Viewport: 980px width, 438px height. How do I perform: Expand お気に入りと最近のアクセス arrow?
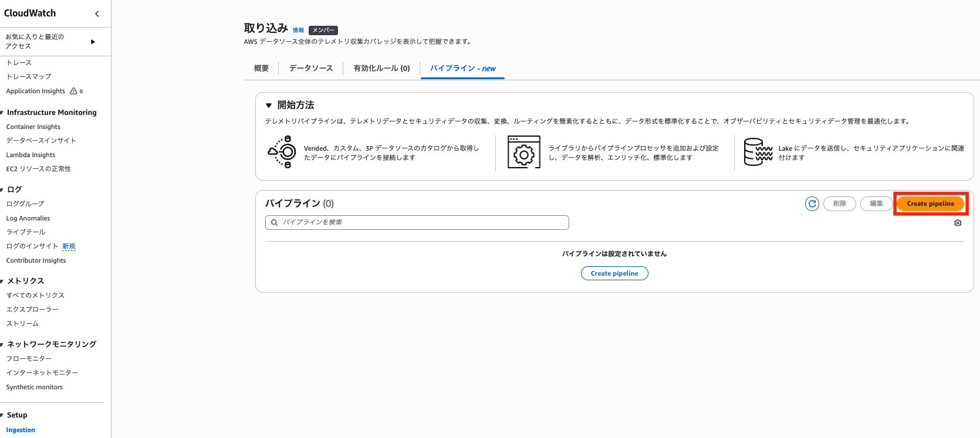[x=93, y=42]
